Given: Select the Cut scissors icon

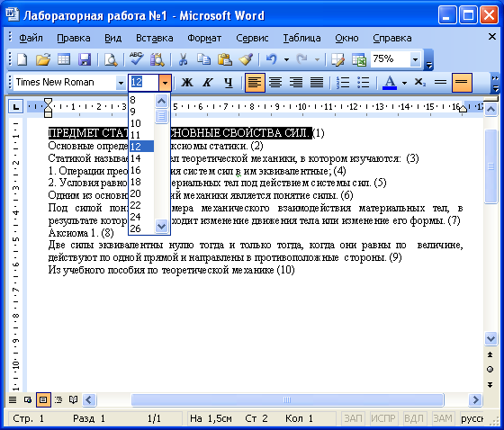Looking at the screenshot, I should pos(183,59).
